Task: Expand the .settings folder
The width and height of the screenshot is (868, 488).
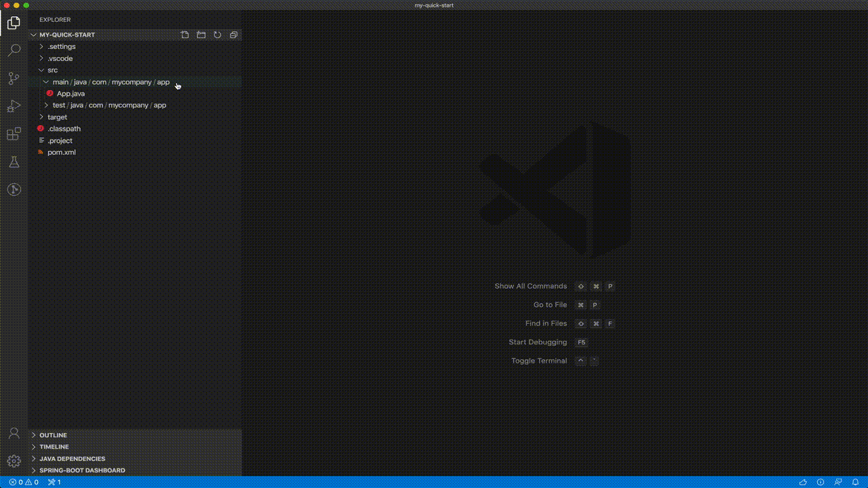Action: pos(41,47)
